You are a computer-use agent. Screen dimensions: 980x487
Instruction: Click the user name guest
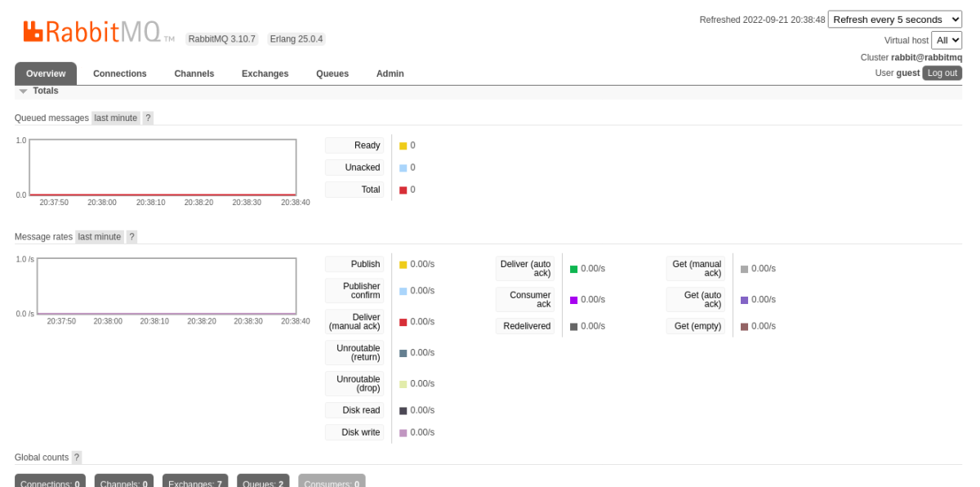908,73
